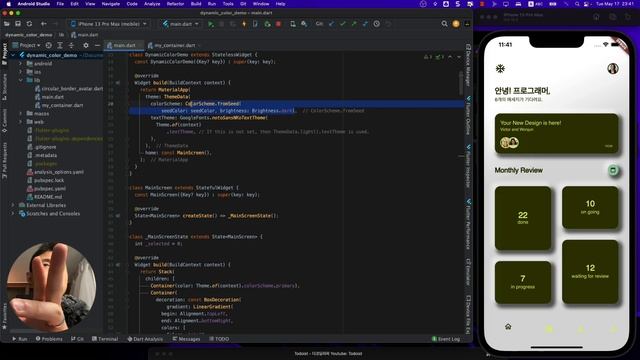This screenshot has height=360, width=640.
Task: Save all using the floppy disk icon
Action: click(x=18, y=24)
